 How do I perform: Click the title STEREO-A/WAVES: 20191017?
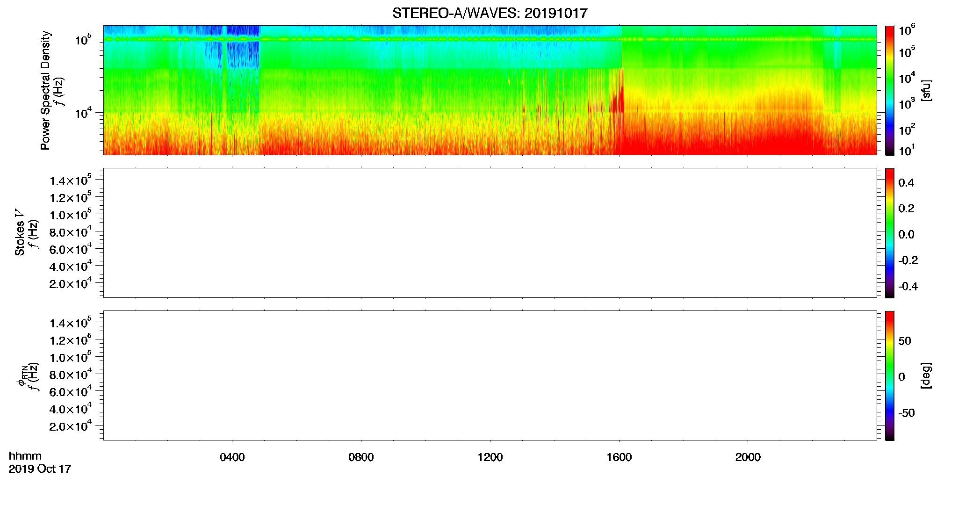point(490,13)
